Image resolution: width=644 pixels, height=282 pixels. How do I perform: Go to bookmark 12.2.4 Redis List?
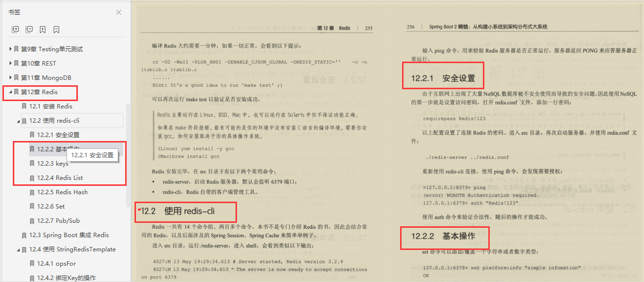pyautogui.click(x=60, y=178)
